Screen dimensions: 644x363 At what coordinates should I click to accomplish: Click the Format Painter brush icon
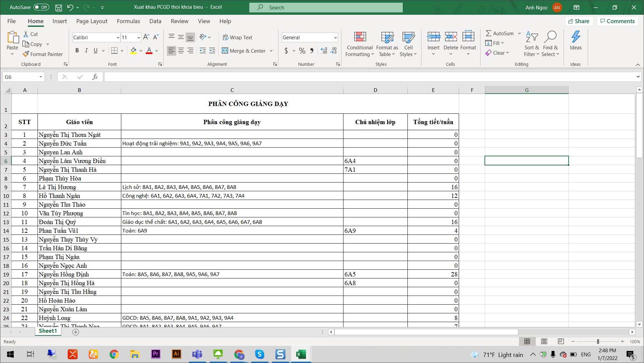click(26, 54)
